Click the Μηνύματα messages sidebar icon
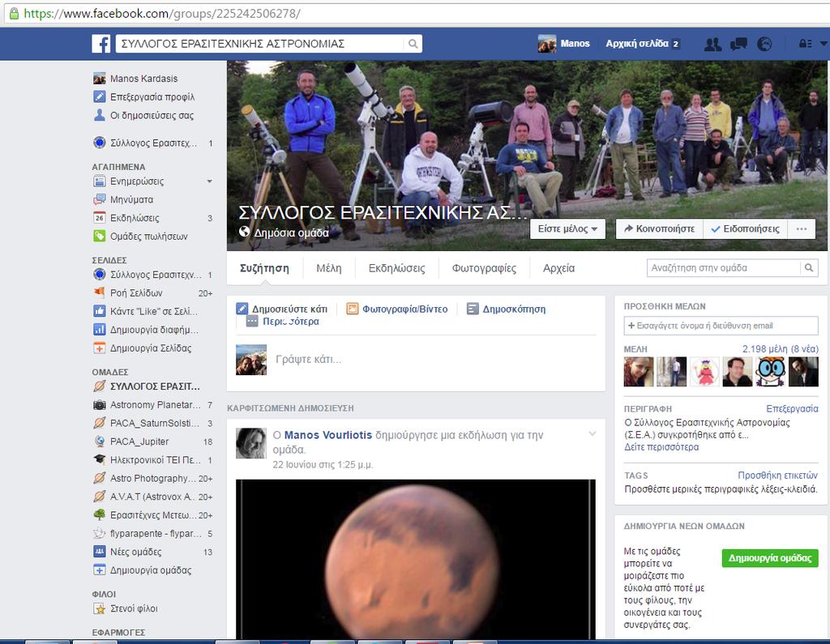 [x=100, y=199]
